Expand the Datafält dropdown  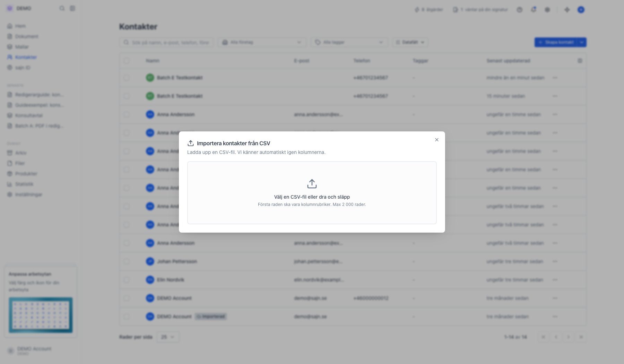click(x=410, y=42)
